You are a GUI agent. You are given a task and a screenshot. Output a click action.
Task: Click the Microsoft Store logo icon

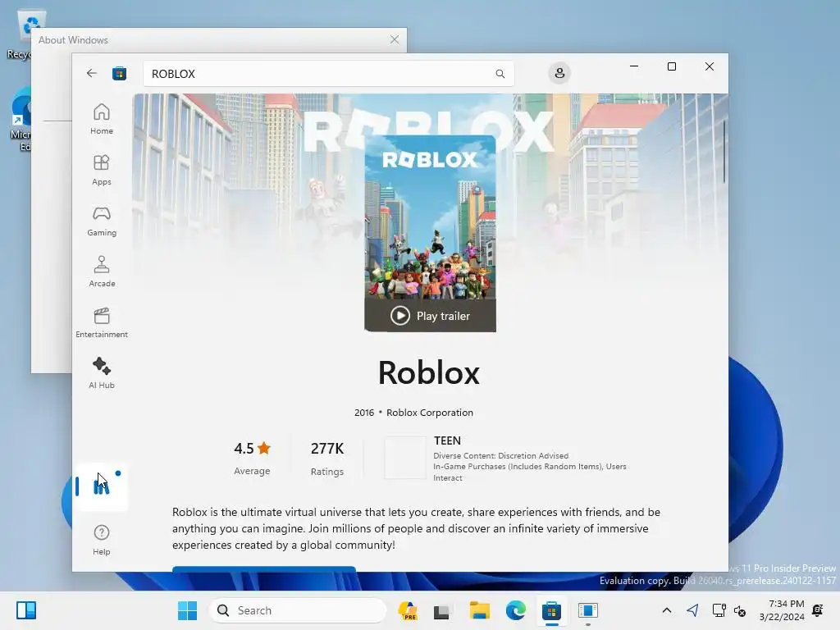120,73
